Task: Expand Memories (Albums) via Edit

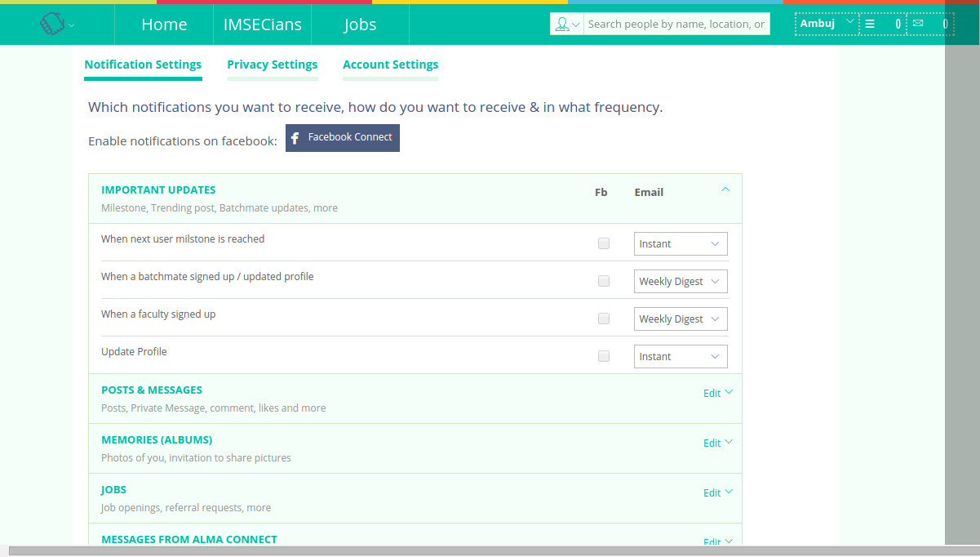Action: (718, 443)
